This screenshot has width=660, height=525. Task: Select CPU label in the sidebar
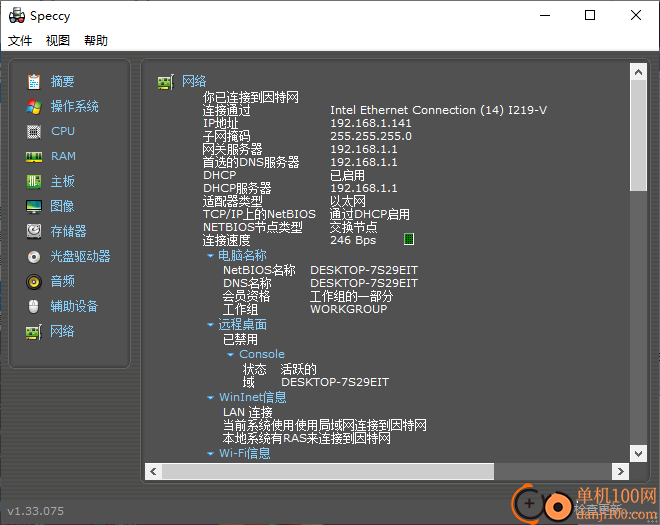point(63,131)
